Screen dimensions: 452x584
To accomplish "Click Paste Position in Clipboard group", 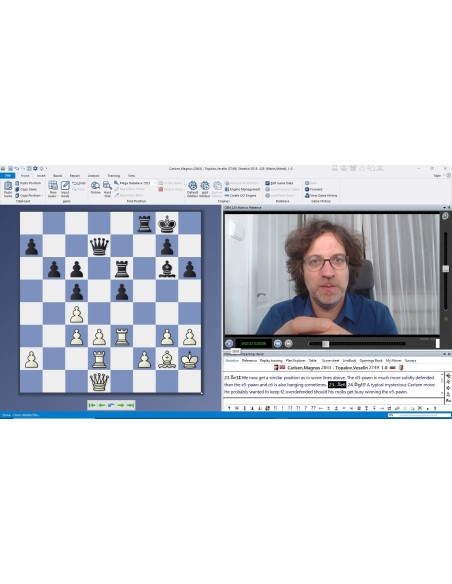I will 28,183.
